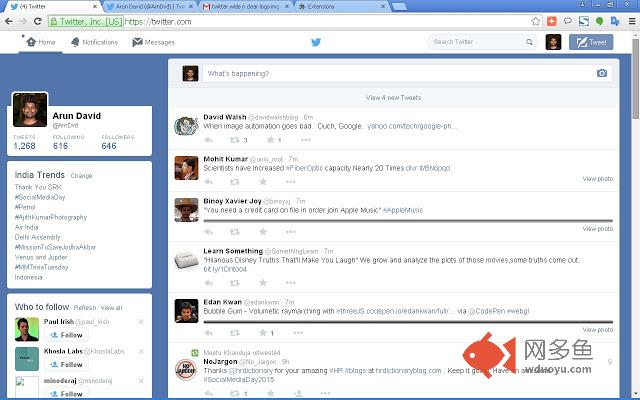Image resolution: width=640 pixels, height=400 pixels.
Task: Switch to Extensions browser tab
Action: pyautogui.click(x=341, y=7)
